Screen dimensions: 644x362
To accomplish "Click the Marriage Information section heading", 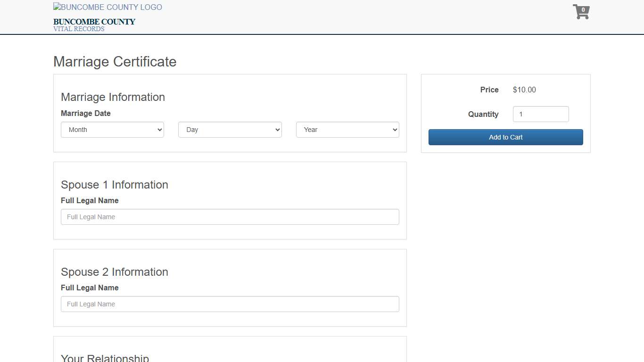I will [x=113, y=97].
